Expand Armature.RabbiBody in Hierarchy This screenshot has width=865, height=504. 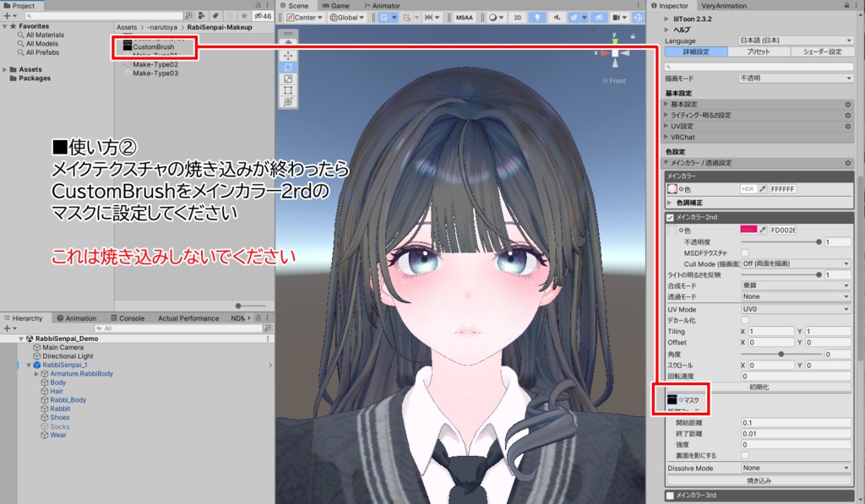[x=37, y=374]
